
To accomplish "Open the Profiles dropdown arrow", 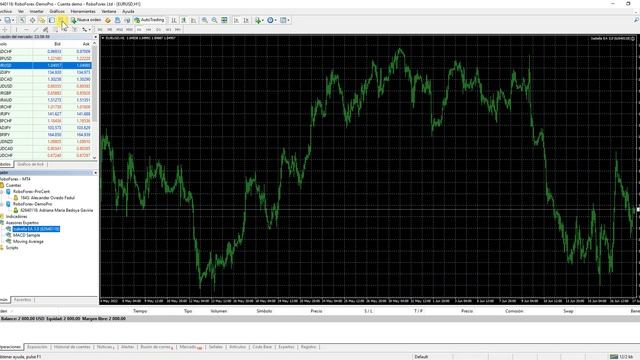I will [13, 20].
